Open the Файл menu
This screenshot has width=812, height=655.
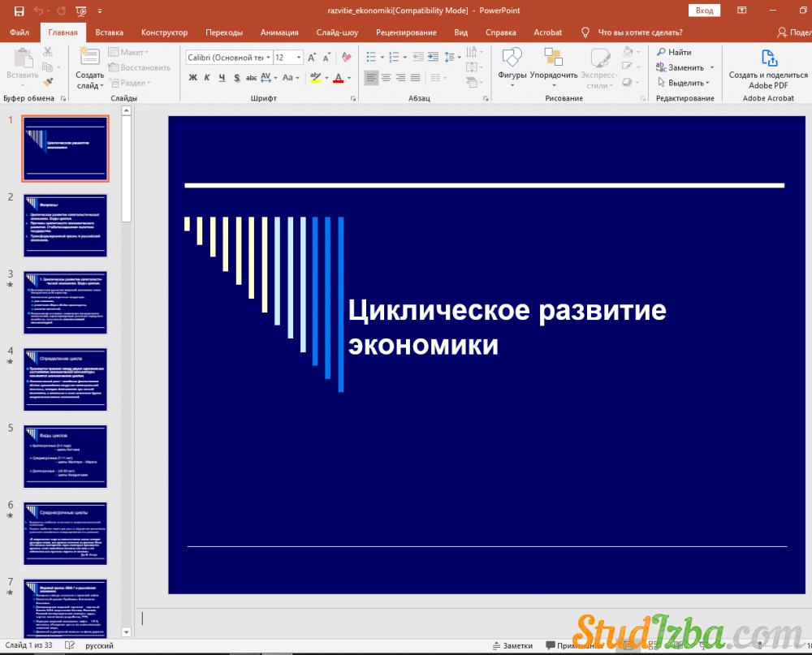pos(19,32)
